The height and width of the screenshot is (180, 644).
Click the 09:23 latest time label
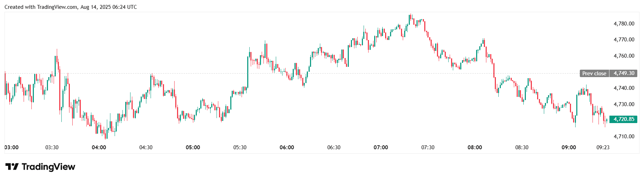coord(603,147)
